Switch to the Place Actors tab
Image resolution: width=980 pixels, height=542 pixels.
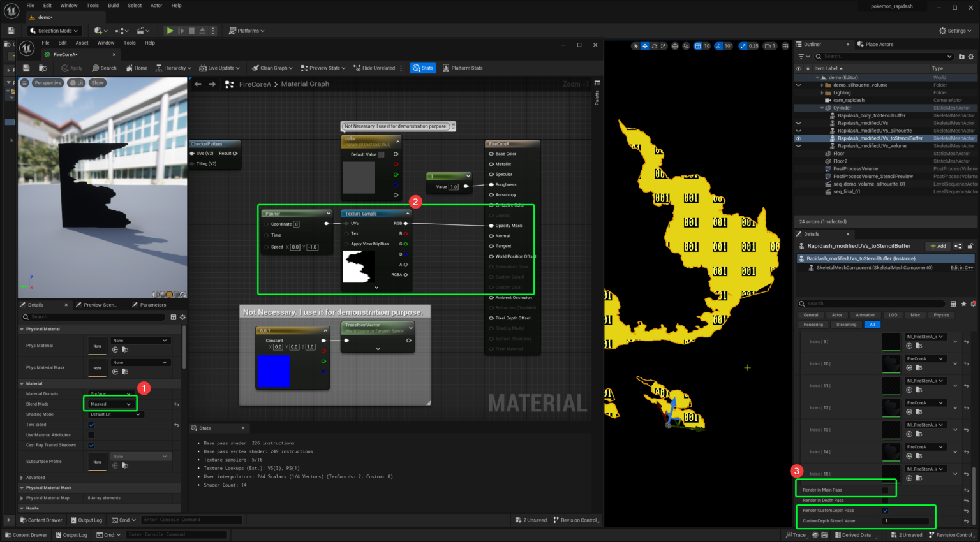(x=879, y=45)
